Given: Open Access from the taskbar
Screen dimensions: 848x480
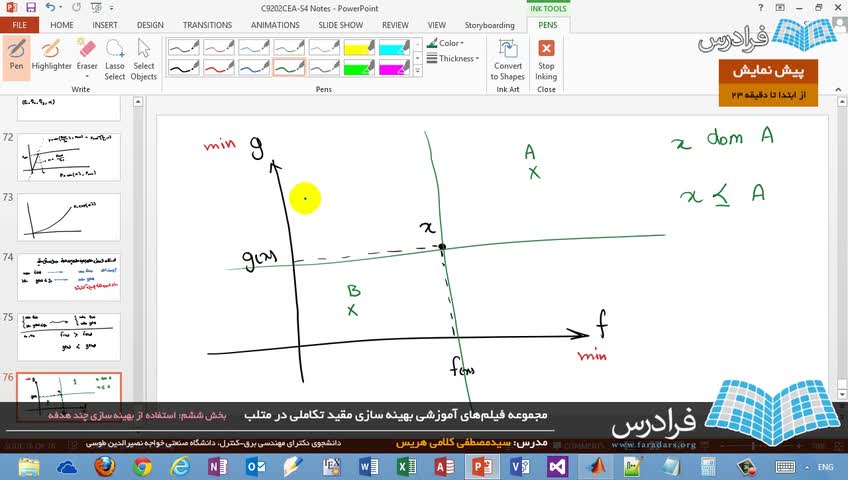Looking at the screenshot, I should 444,466.
